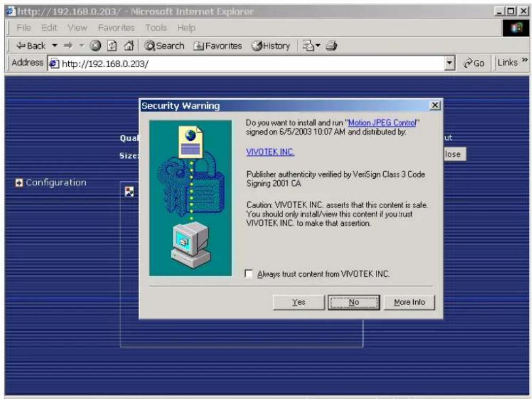Click the Windows logo throbber icon

click(515, 28)
